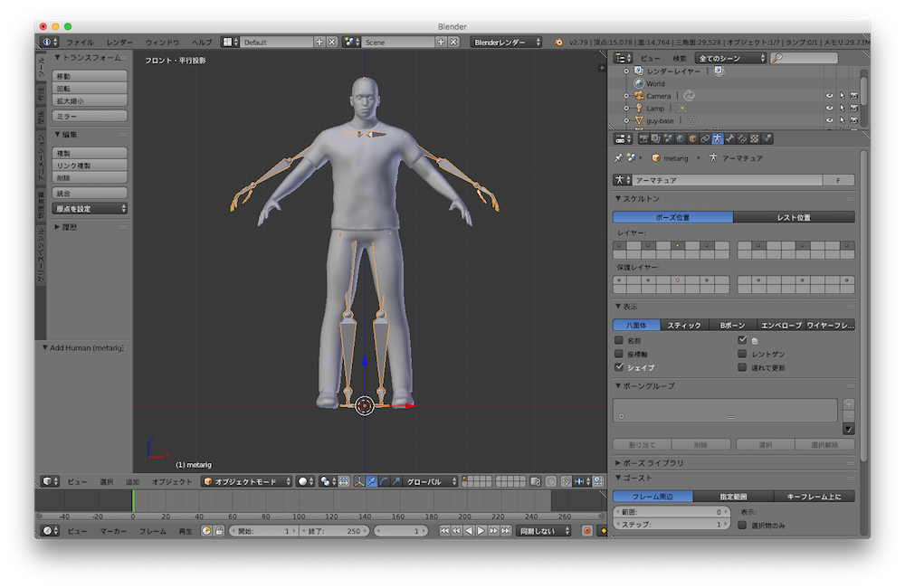Click the outliner search field
Image resolution: width=905 pixels, height=588 pixels.
[x=816, y=58]
